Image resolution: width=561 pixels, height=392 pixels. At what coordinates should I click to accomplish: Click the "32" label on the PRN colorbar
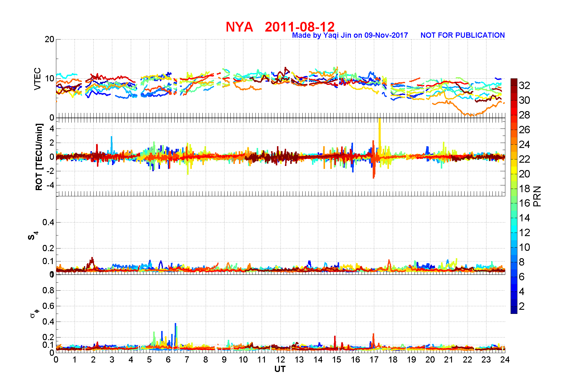(x=524, y=85)
